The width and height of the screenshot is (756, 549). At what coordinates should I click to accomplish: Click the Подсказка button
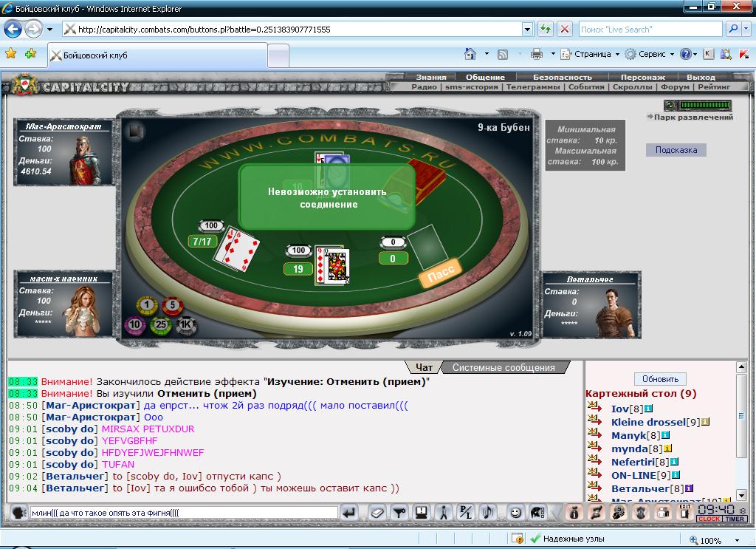[676, 149]
